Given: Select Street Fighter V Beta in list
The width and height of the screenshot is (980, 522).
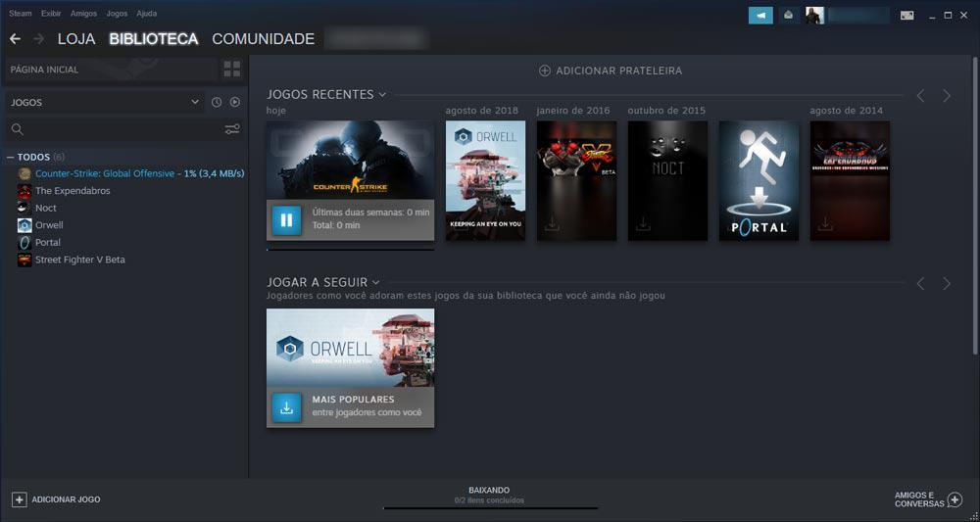Looking at the screenshot, I should [x=80, y=260].
